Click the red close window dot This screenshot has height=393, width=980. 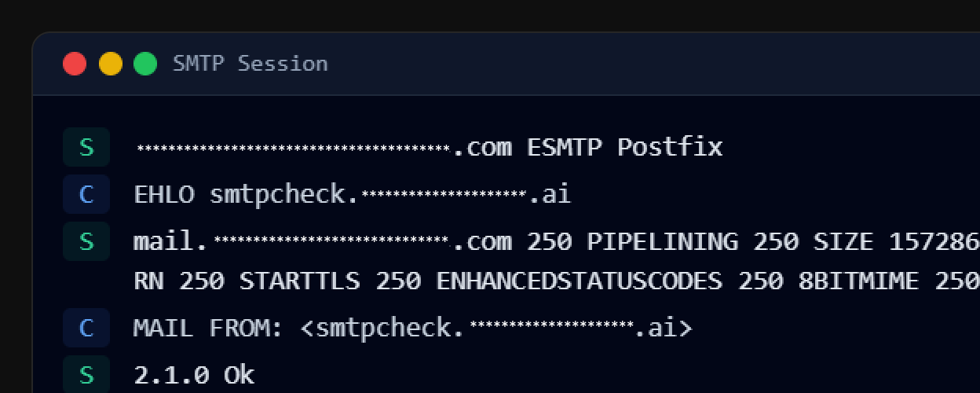pos(75,64)
